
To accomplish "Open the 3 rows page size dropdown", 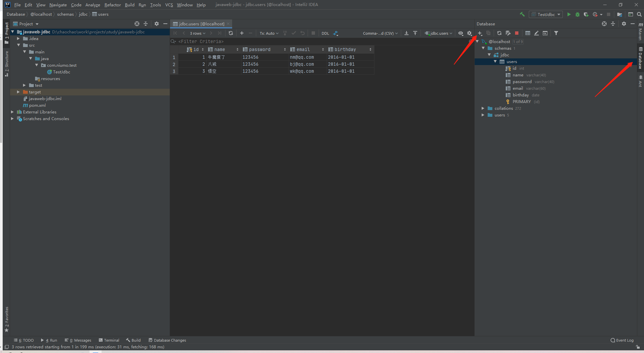I will [x=197, y=33].
